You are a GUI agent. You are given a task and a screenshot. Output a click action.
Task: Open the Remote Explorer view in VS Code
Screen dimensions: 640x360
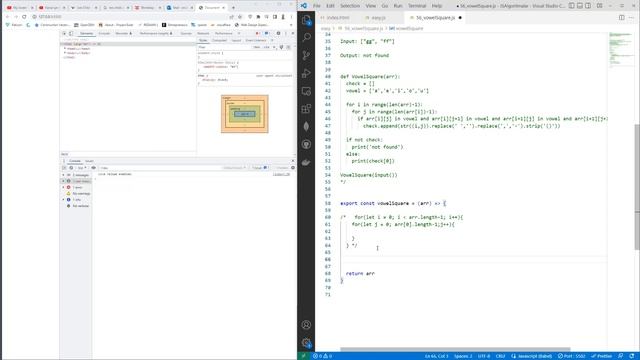point(306,91)
